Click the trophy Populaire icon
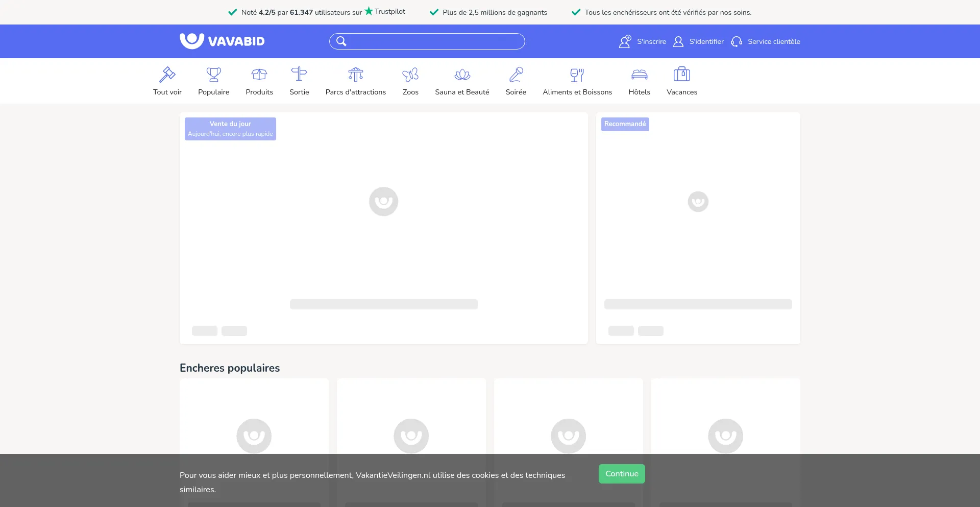The image size is (980, 507). (214, 75)
